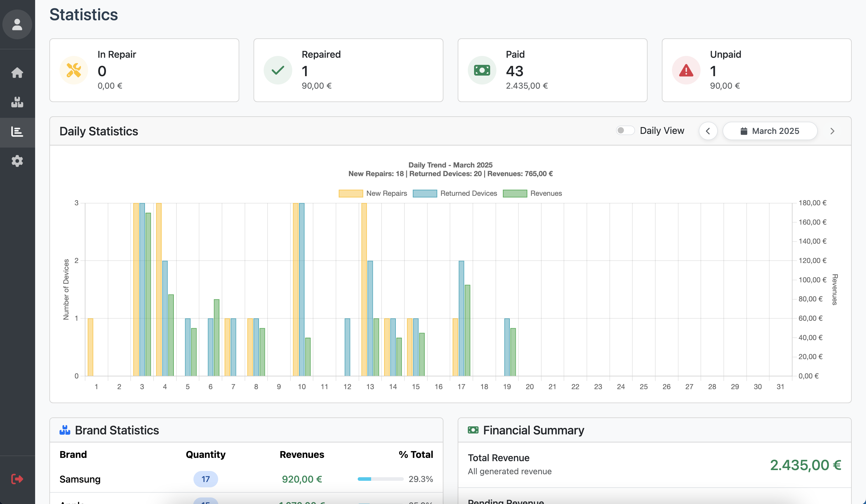Open the March 2025 month picker
Viewport: 866px width, 504px height.
point(770,131)
